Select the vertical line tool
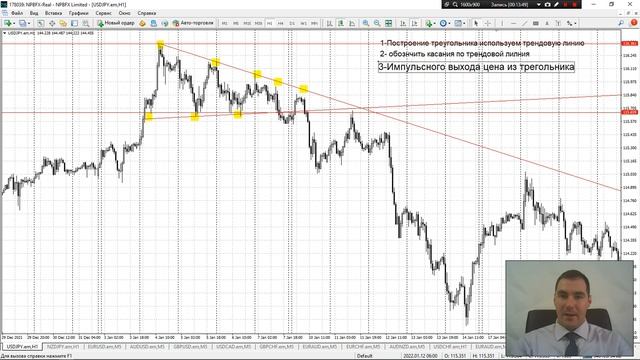The height and width of the screenshot is (360, 640). coord(502,23)
